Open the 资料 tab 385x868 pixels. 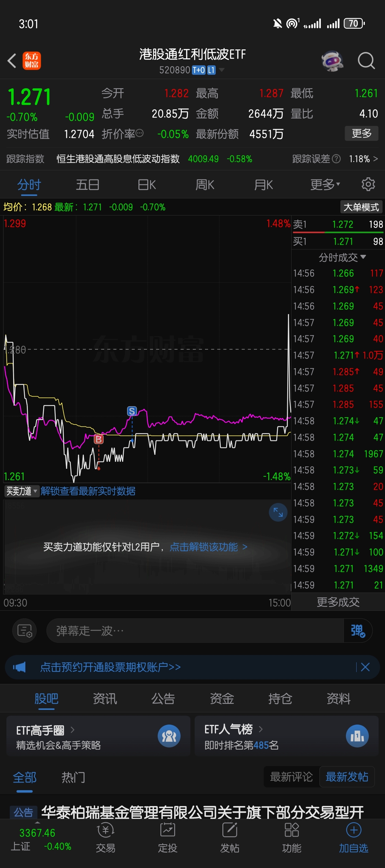[x=339, y=699]
